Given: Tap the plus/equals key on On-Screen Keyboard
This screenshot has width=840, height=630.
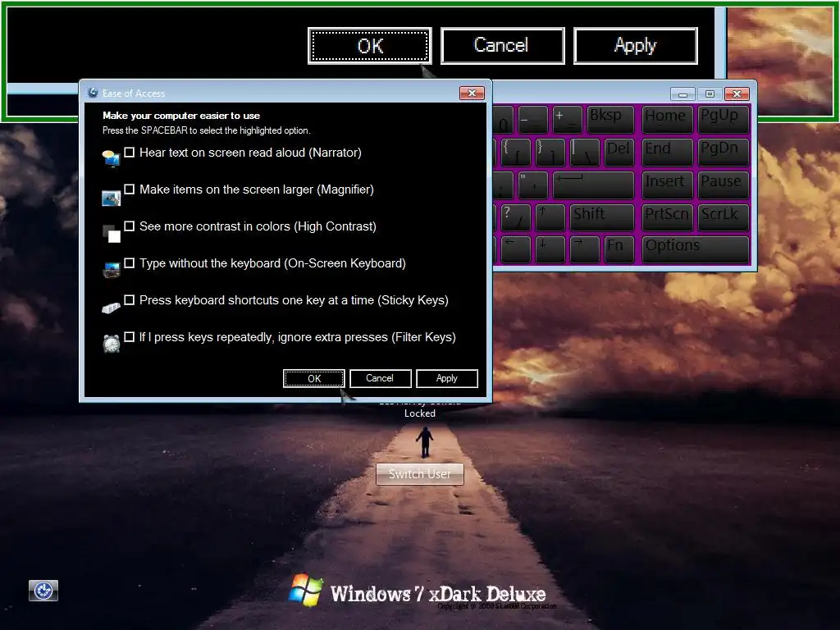Looking at the screenshot, I should click(568, 119).
